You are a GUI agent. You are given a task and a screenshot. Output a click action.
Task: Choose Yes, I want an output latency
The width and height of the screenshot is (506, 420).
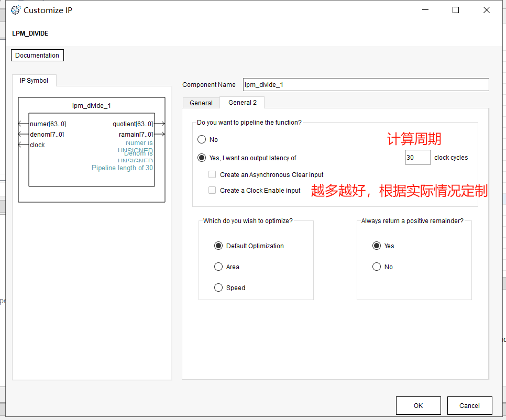202,158
